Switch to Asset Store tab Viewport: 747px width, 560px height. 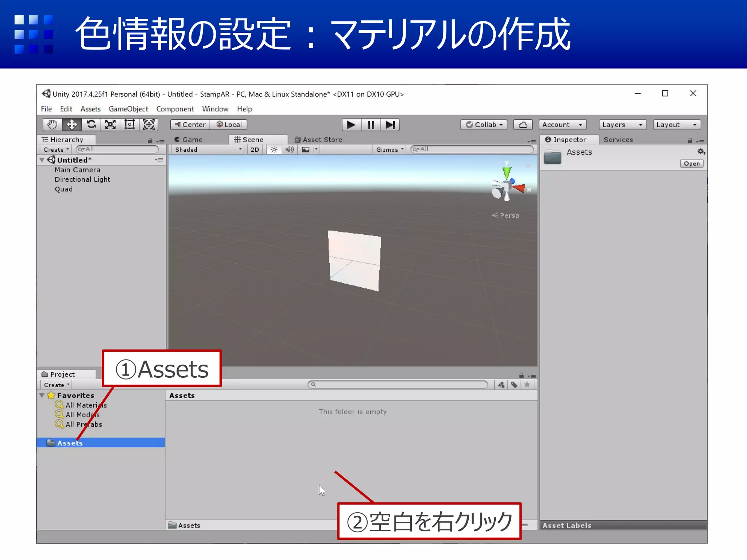click(318, 140)
